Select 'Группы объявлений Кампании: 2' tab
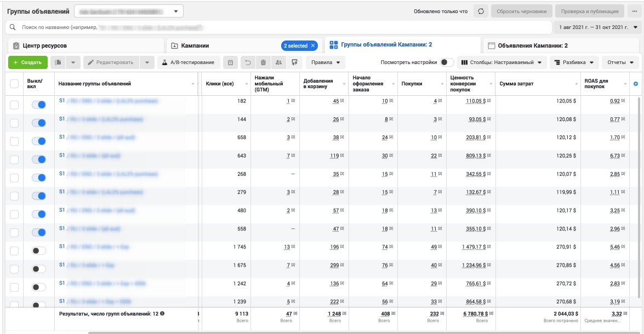Screen dimensions: 644x334 click(403, 45)
